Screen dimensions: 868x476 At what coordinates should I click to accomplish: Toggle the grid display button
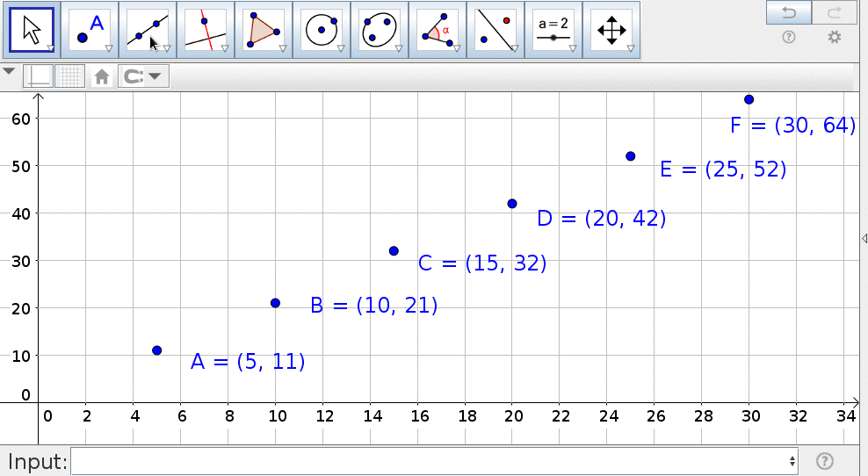[x=69, y=76]
